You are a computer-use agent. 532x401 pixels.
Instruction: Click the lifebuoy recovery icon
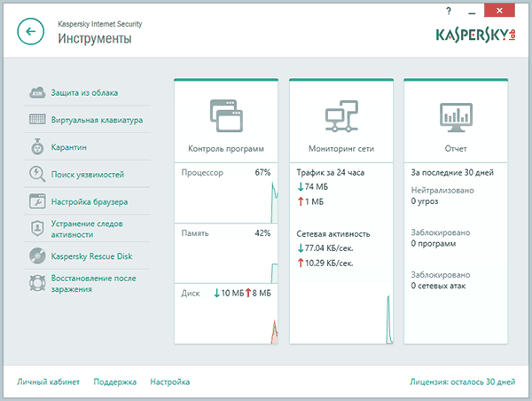[37, 283]
